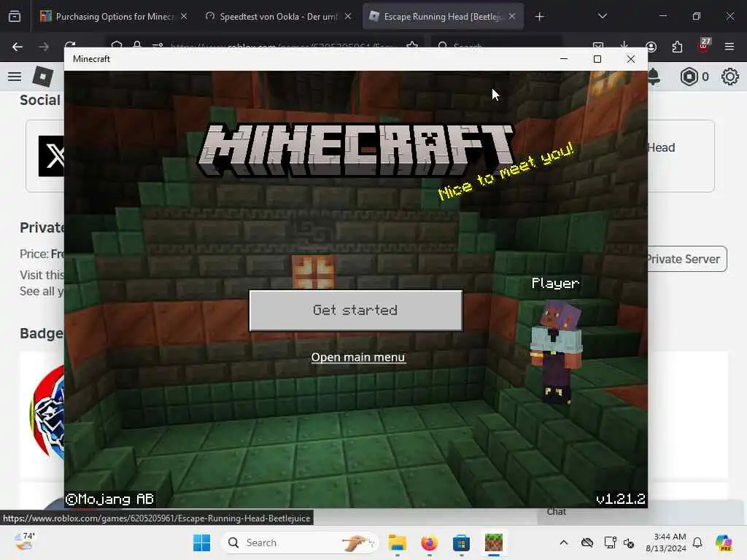Open the muted volume tray icon

(x=629, y=542)
